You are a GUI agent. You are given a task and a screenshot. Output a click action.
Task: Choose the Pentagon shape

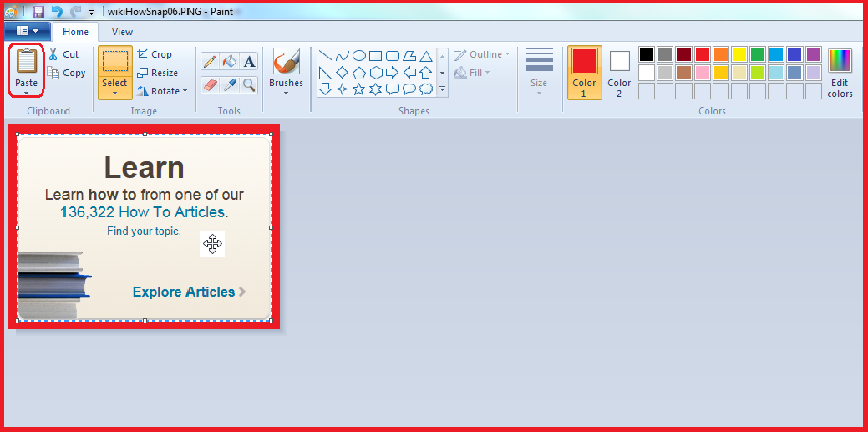point(358,73)
